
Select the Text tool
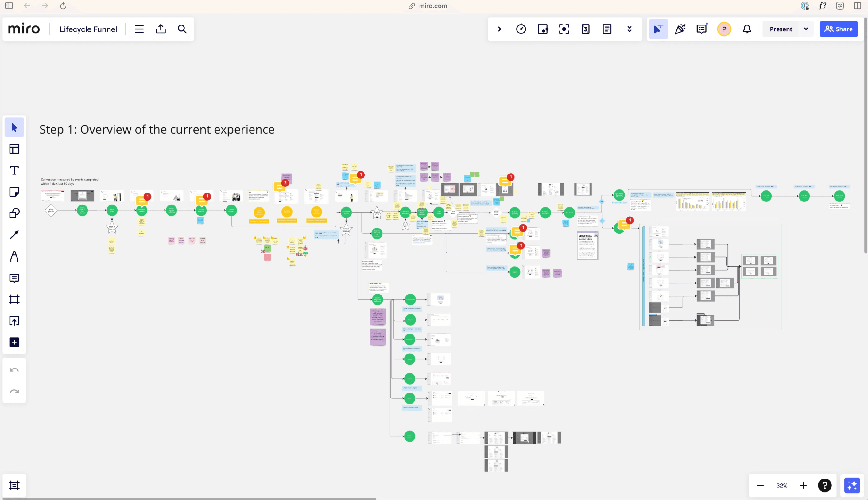tap(14, 170)
